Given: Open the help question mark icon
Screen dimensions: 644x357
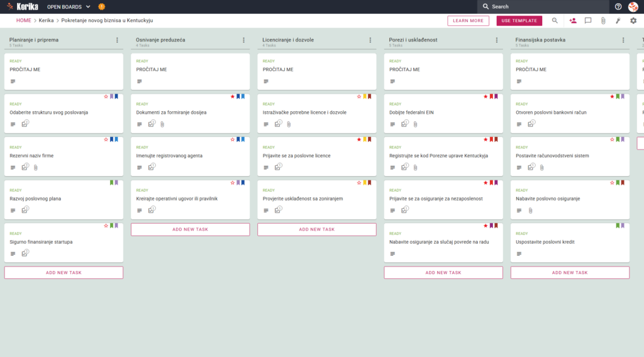Looking at the screenshot, I should 618,6.
